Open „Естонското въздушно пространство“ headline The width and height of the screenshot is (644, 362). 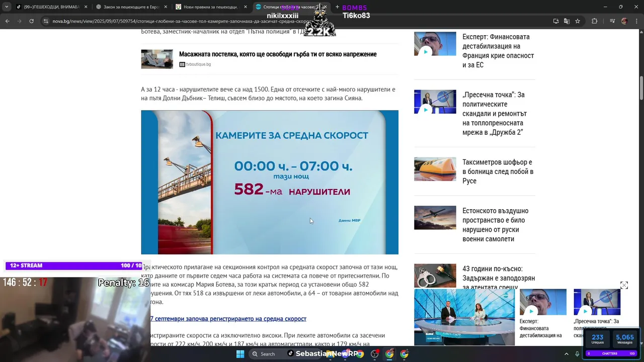496,225
